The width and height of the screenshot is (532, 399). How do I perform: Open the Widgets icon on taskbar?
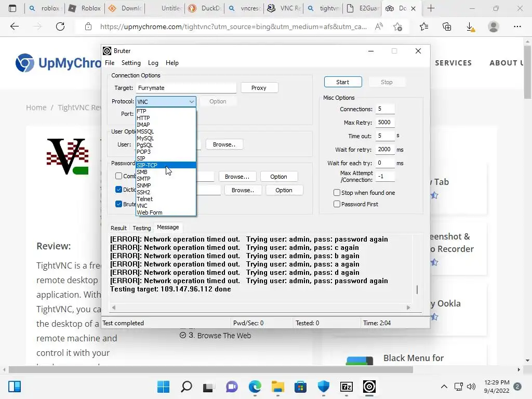click(15, 387)
